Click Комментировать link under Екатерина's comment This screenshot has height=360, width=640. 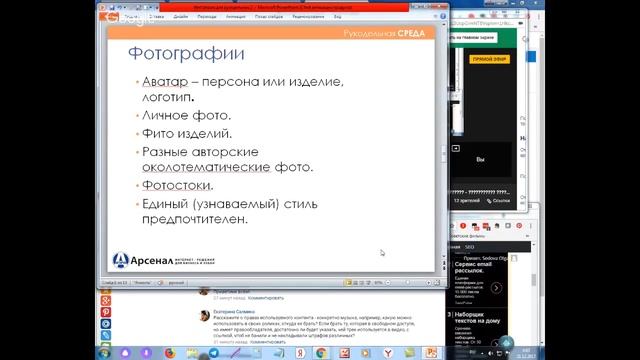coord(268,342)
